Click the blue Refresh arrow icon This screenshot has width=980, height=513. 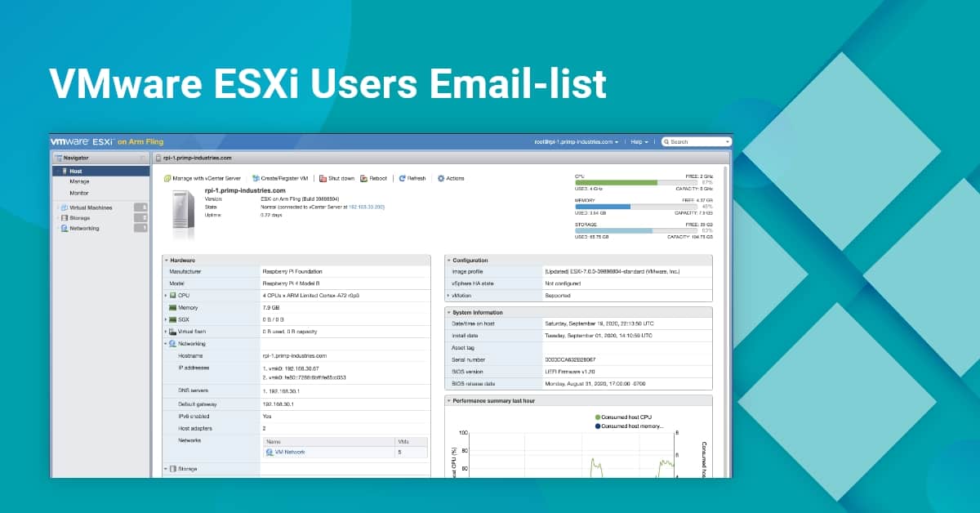point(402,178)
